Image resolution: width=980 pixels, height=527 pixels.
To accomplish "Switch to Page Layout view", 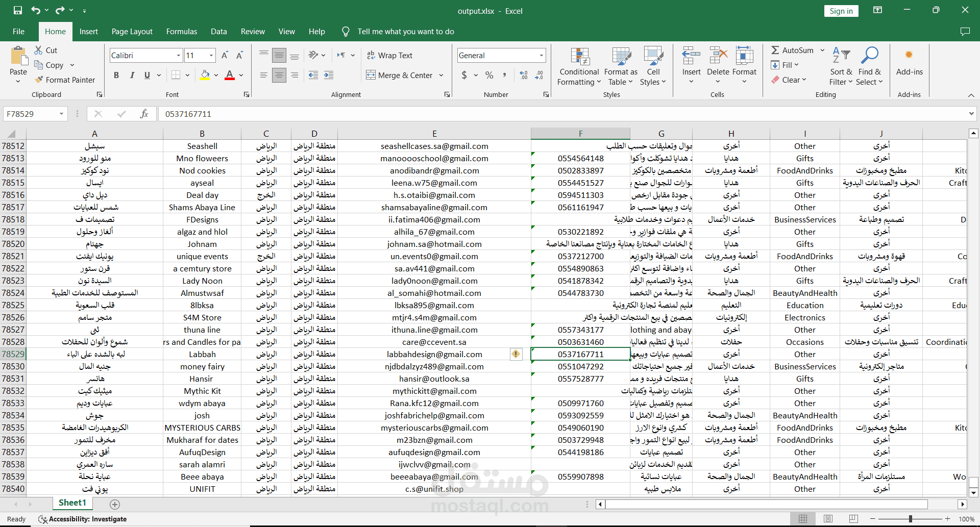I will pyautogui.click(x=828, y=519).
